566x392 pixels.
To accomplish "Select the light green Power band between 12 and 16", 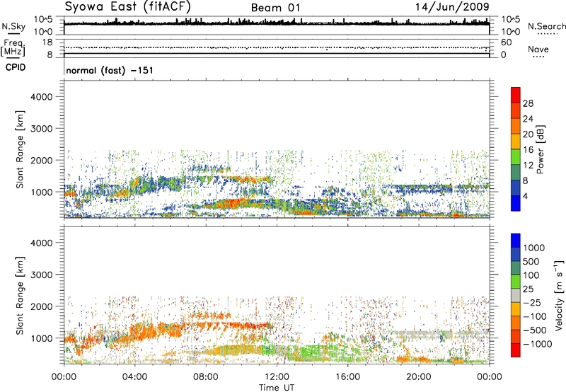I will 516,157.
